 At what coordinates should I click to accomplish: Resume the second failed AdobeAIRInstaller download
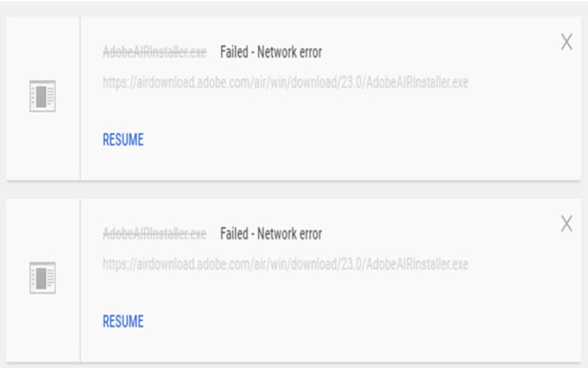pyautogui.click(x=123, y=321)
